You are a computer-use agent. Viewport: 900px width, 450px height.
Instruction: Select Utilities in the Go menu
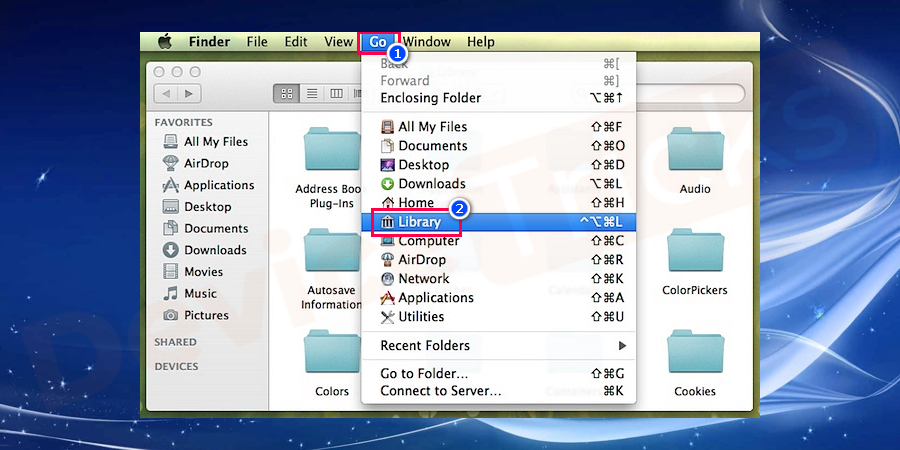[x=421, y=317]
